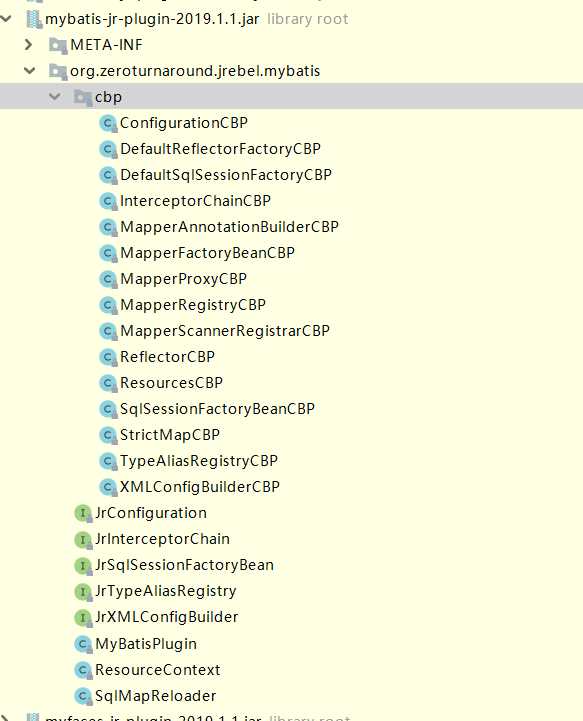Select the highlighted cbp package name

tap(108, 97)
